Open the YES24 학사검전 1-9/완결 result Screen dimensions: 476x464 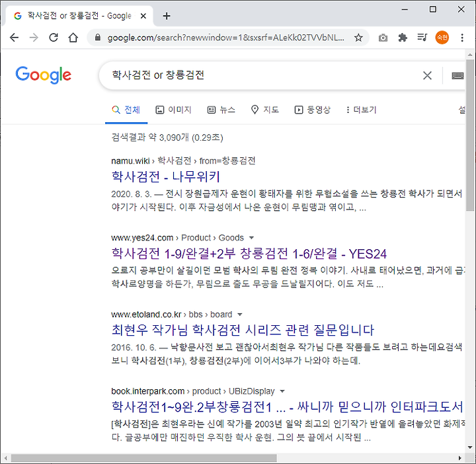pyautogui.click(x=249, y=254)
